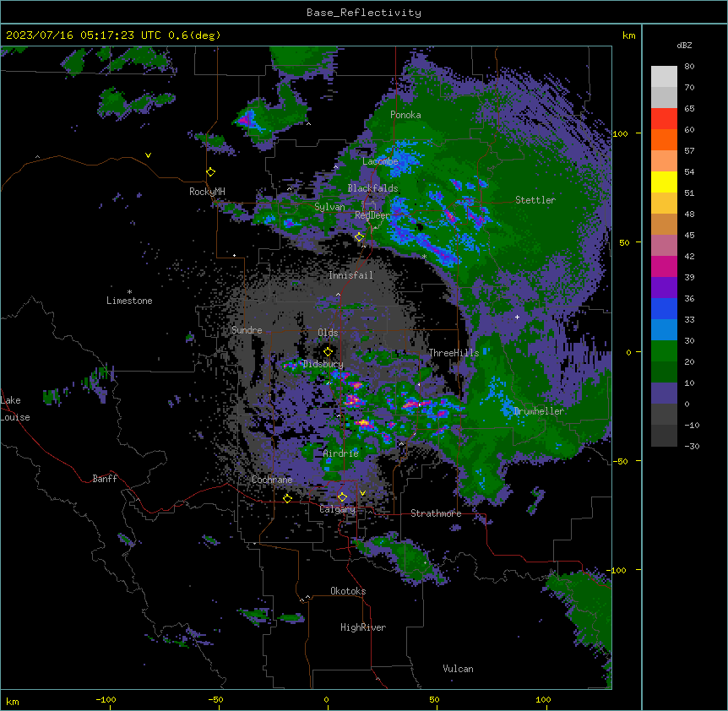Click the Vulcan town label
Image resolution: width=728 pixels, height=711 pixels.
pyautogui.click(x=458, y=669)
